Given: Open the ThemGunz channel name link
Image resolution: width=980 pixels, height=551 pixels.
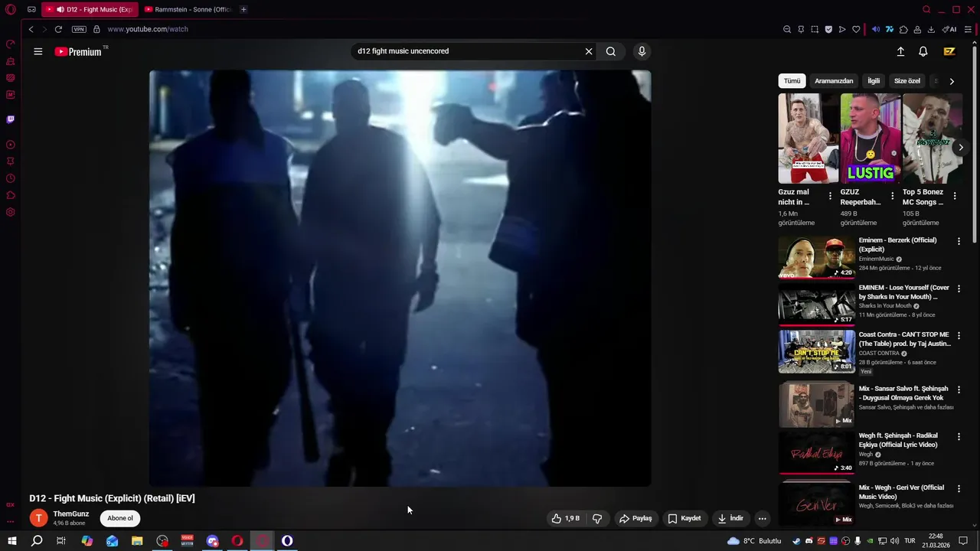Looking at the screenshot, I should point(71,514).
